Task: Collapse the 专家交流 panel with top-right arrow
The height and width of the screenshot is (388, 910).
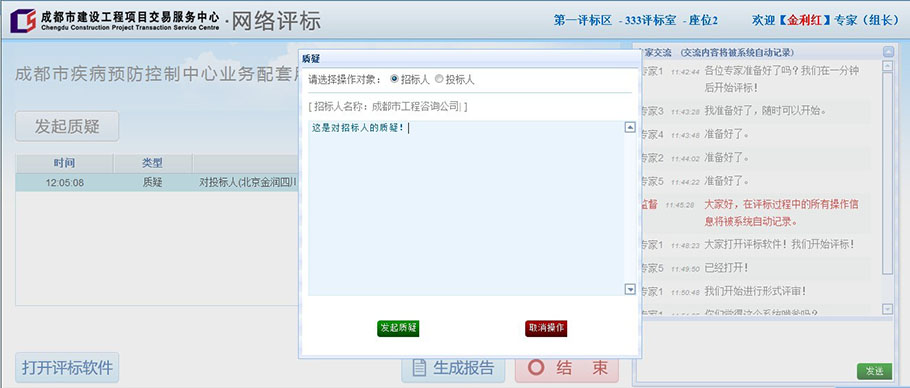Action: [889, 52]
